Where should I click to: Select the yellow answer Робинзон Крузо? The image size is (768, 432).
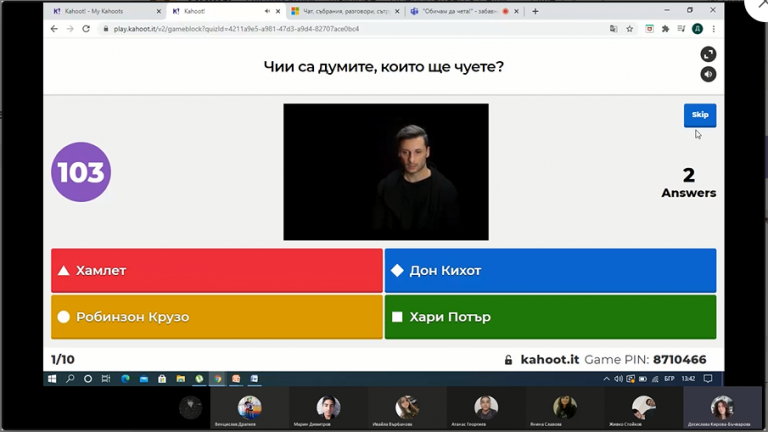216,317
